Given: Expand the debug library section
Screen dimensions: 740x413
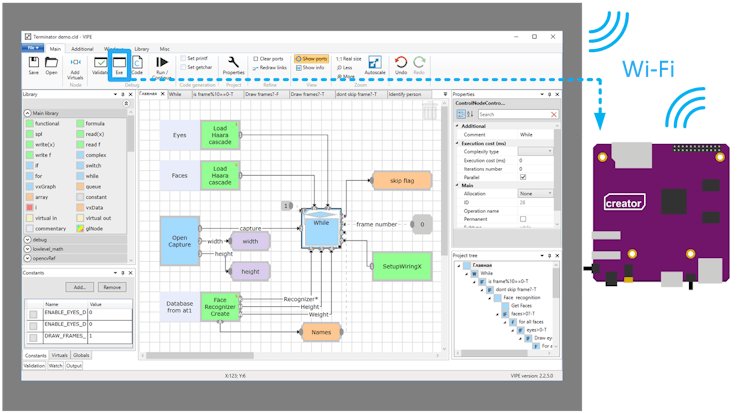Looking at the screenshot, I should click(27, 240).
